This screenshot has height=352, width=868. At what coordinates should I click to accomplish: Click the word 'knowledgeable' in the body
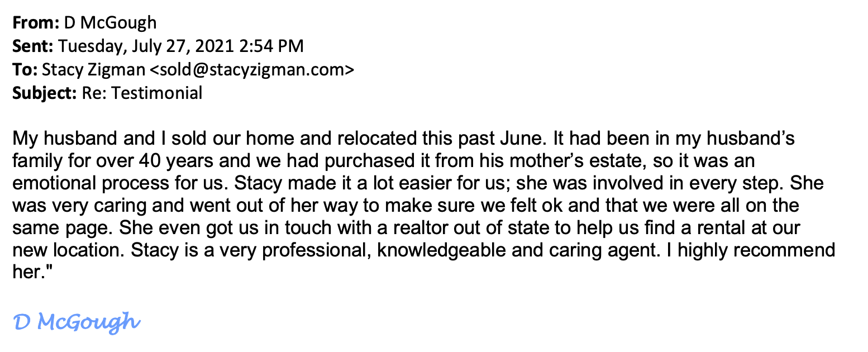coord(449,250)
